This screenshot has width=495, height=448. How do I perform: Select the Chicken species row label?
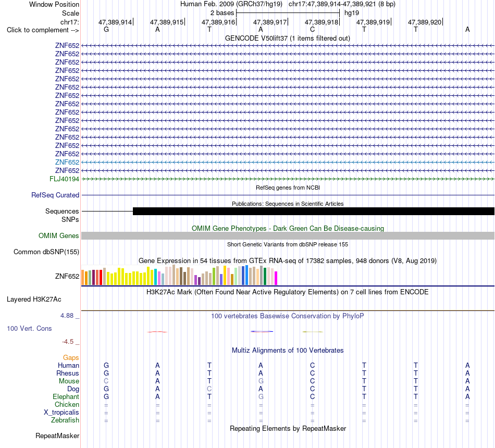point(67,404)
